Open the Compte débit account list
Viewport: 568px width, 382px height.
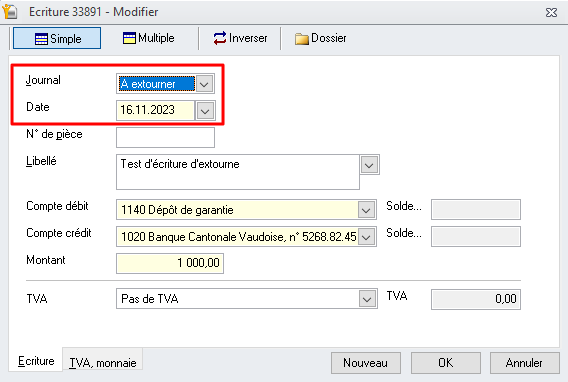coord(366,210)
